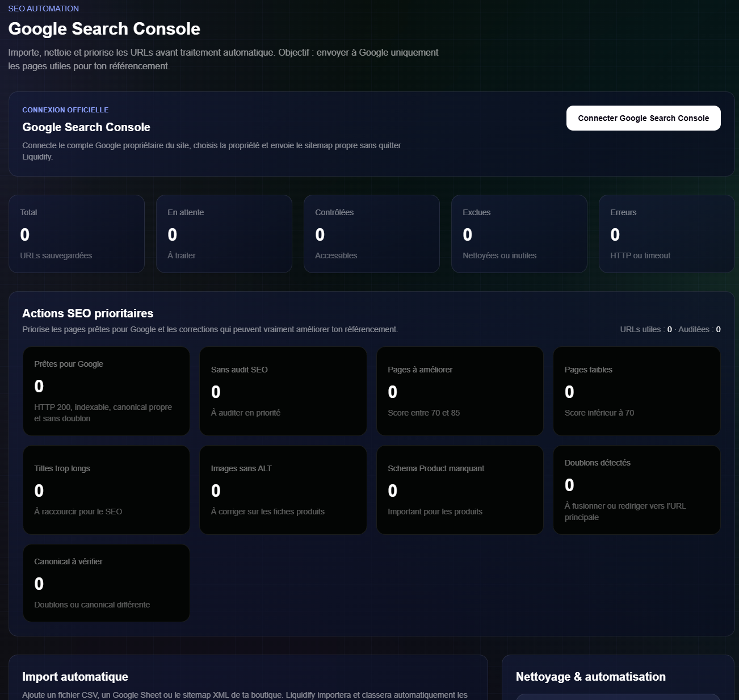Click the Score entre 70 et 85 text
The width and height of the screenshot is (739, 700).
[x=424, y=413]
